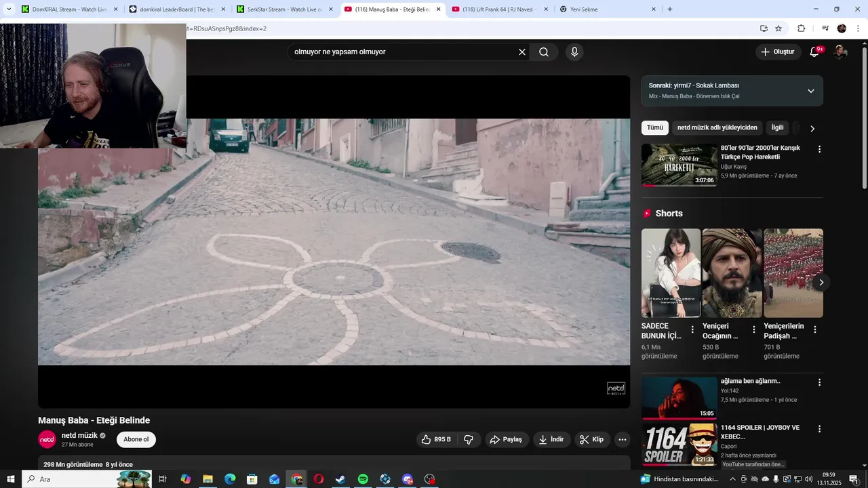Viewport: 868px width, 488px height.
Task: Click the Oluştur create button
Action: pyautogui.click(x=778, y=52)
